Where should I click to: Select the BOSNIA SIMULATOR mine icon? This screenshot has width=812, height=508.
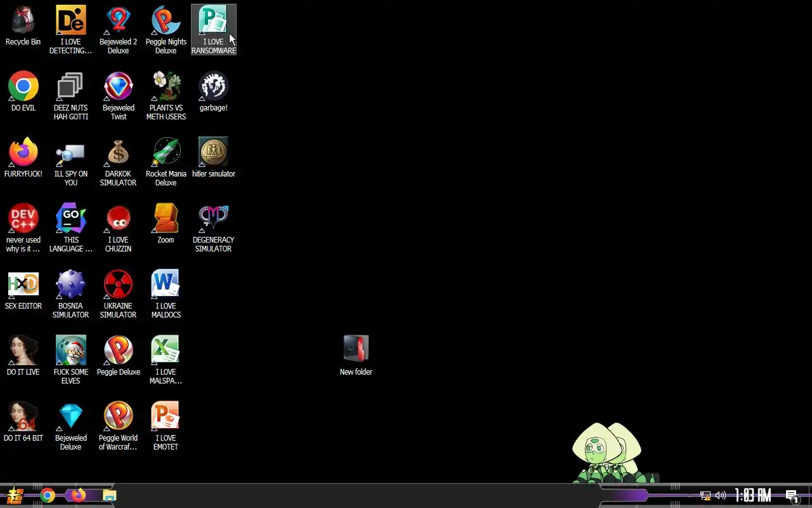pos(70,294)
